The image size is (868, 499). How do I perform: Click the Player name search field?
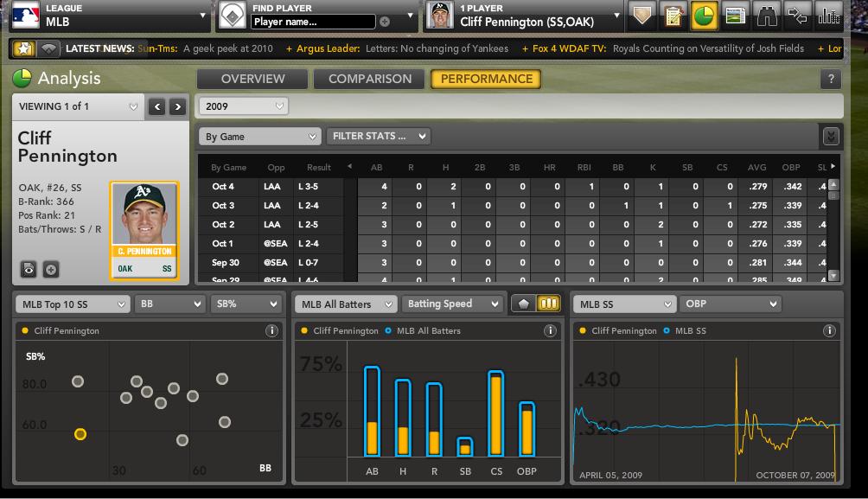(313, 22)
